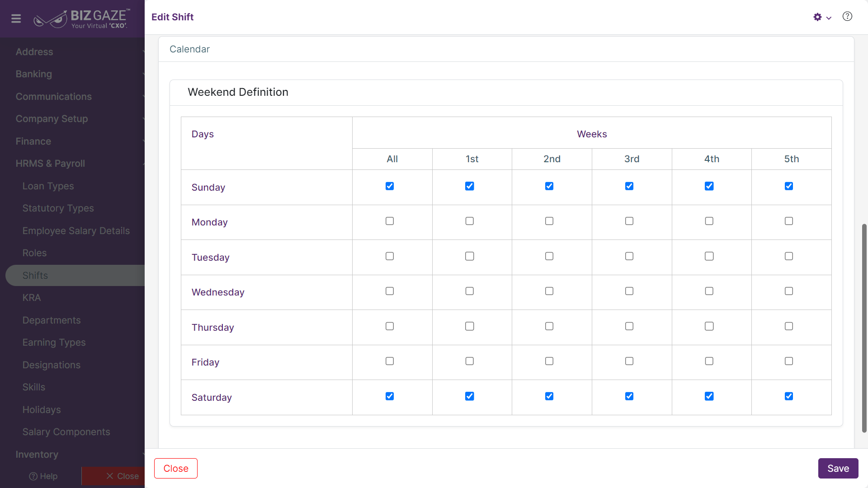
Task: Uncheck Saturday 4th week checkbox
Action: point(709,396)
